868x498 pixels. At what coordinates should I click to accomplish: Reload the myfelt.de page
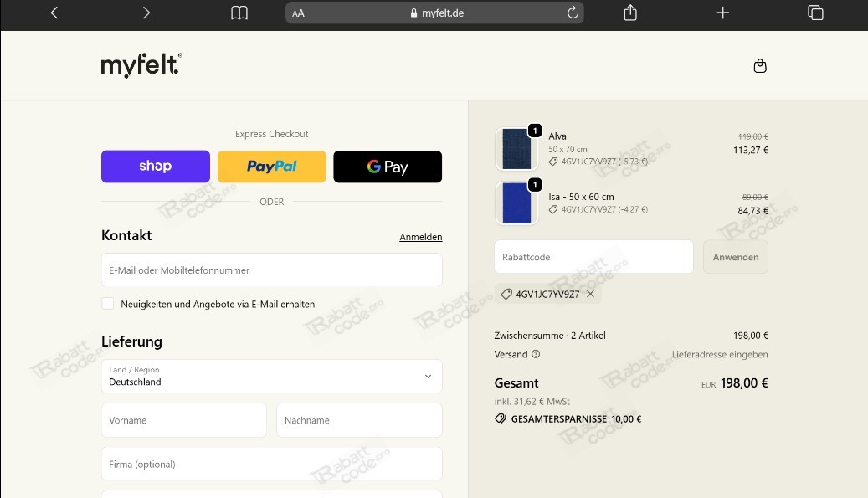(573, 13)
